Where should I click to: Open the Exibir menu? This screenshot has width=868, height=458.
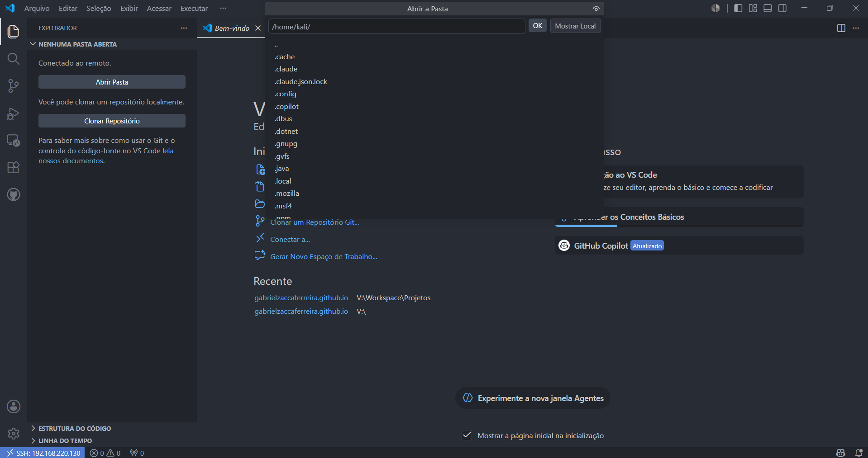pyautogui.click(x=129, y=8)
